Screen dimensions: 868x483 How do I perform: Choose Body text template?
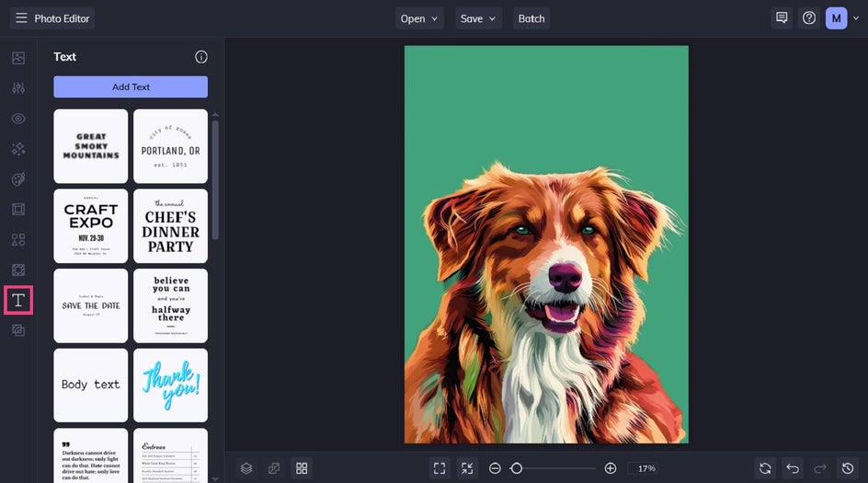[x=91, y=385]
